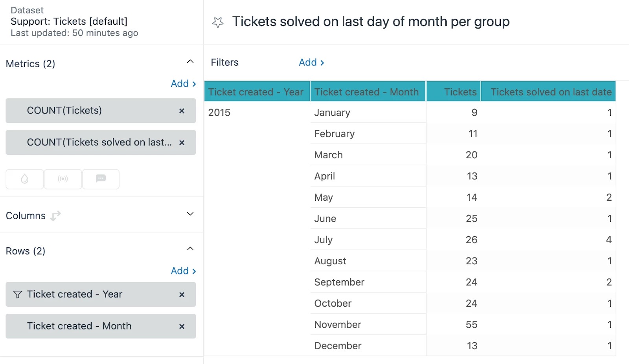Click the broadcast signal icon under metrics
629x364 pixels.
pos(63,179)
